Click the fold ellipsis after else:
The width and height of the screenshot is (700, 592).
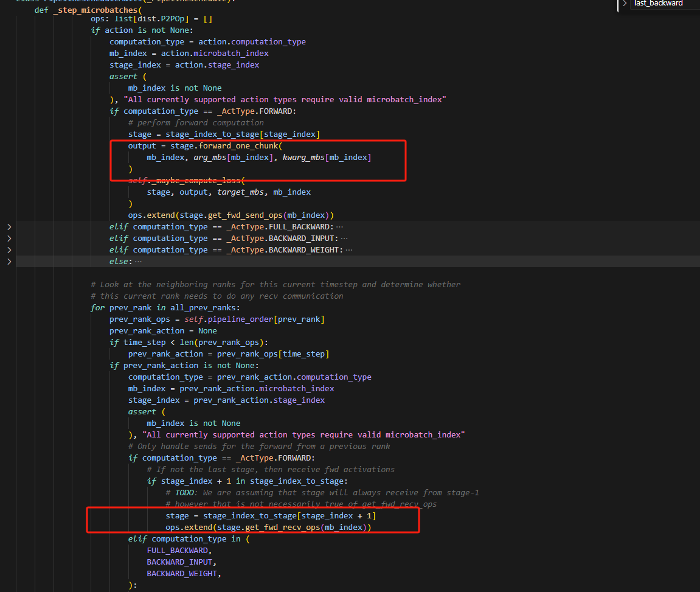pyautogui.click(x=137, y=262)
